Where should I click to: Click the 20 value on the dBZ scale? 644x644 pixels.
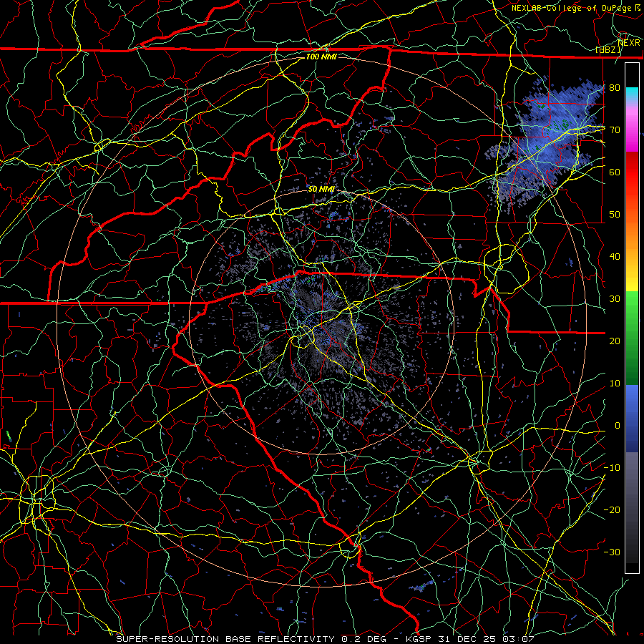[615, 341]
